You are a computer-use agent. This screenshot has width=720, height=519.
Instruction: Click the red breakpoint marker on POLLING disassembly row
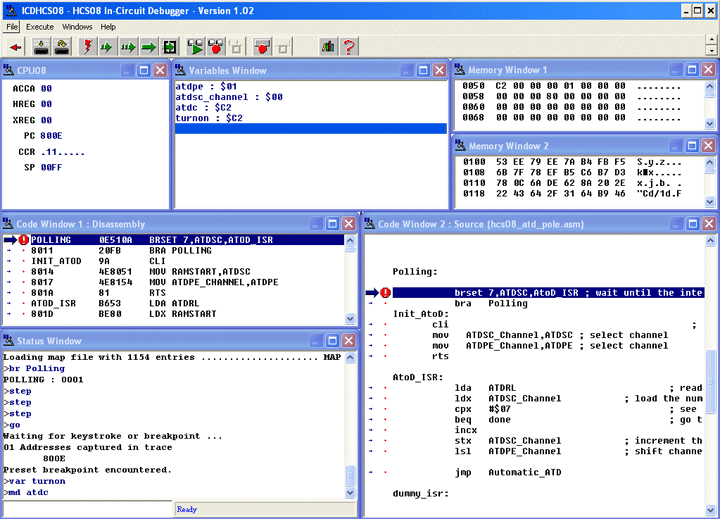click(x=23, y=240)
